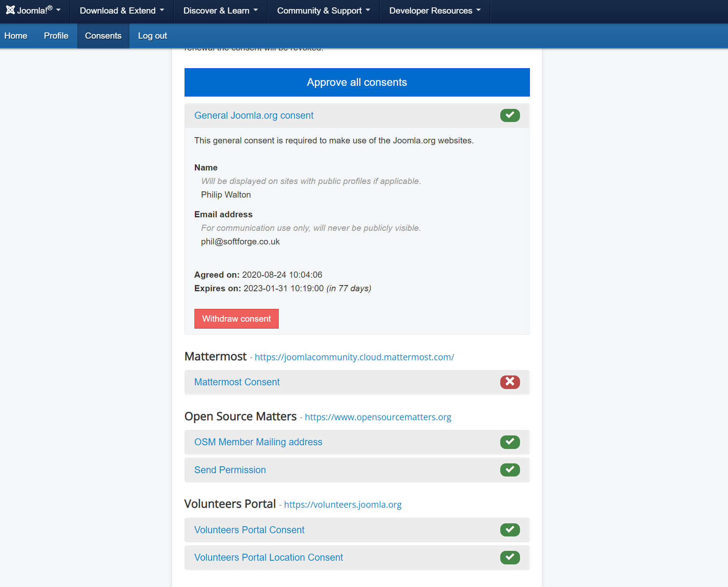The image size is (728, 587).
Task: Click the red Withdraw consent button
Action: pyautogui.click(x=236, y=319)
